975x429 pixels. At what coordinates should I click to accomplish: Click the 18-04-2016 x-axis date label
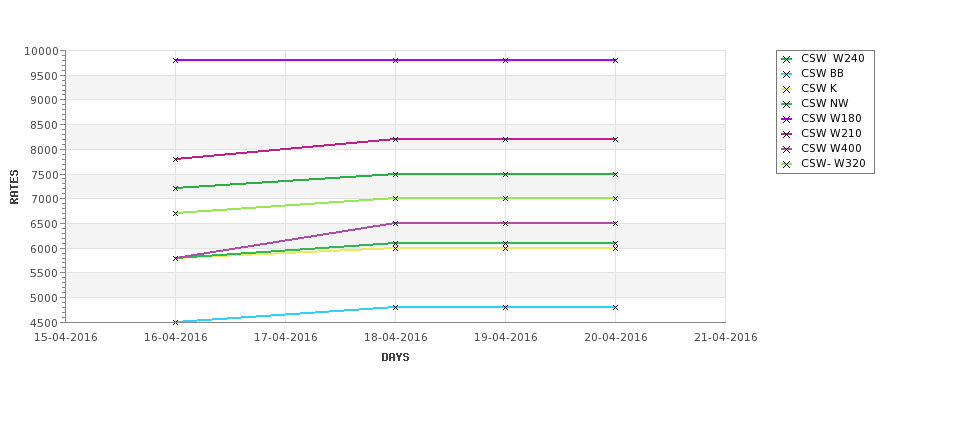coord(395,338)
